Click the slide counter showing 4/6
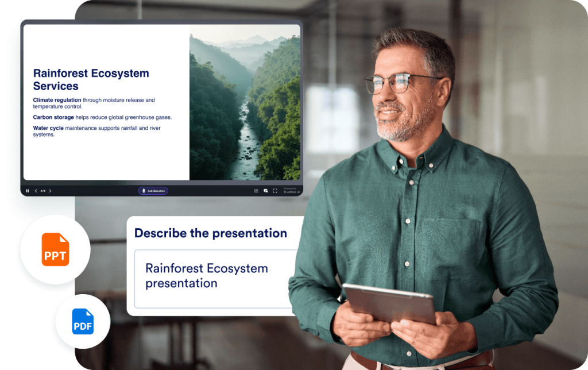 [42, 191]
